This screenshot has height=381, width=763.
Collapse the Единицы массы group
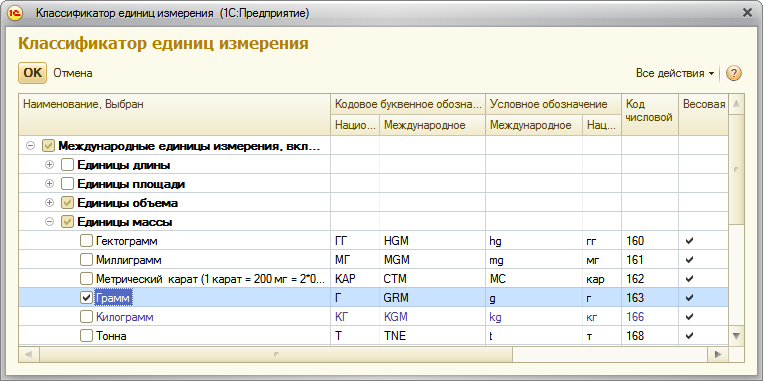tap(49, 222)
